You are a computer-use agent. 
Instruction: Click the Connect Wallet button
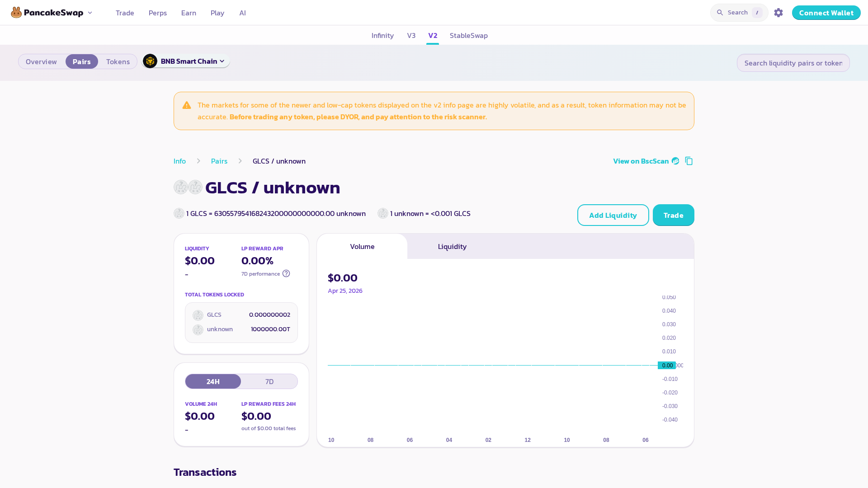tap(826, 13)
